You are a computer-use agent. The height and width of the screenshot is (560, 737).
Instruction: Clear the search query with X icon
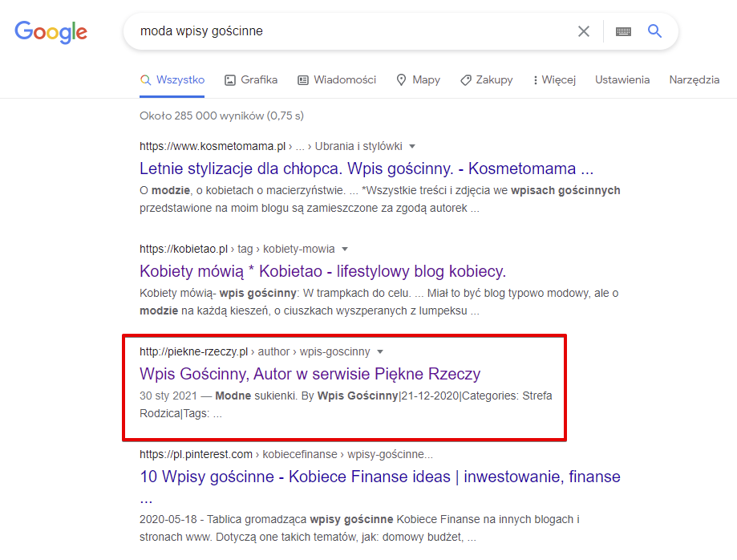pyautogui.click(x=583, y=31)
